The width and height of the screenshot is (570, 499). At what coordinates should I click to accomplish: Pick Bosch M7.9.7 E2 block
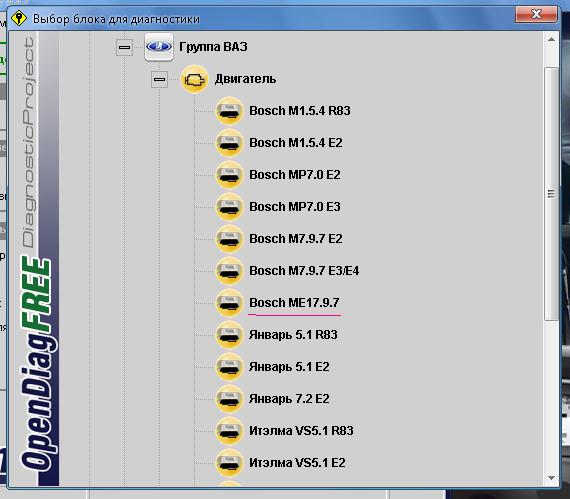click(296, 238)
